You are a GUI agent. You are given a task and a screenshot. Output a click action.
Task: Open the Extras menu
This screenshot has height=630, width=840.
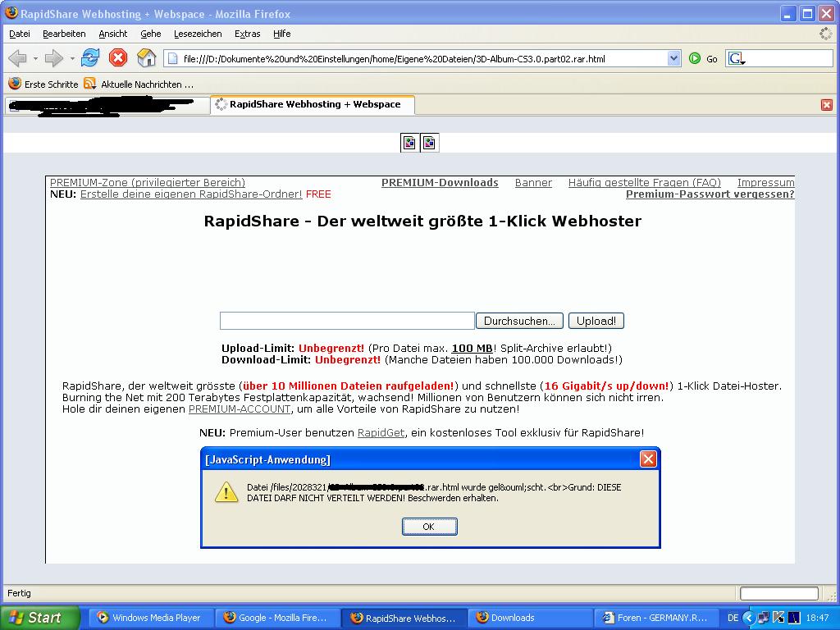coord(248,34)
